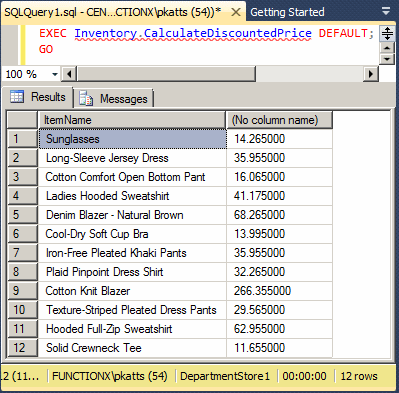The height and width of the screenshot is (393, 399).
Task: Select the Ladies Hooded Sweatshirt cell
Action: (x=132, y=196)
